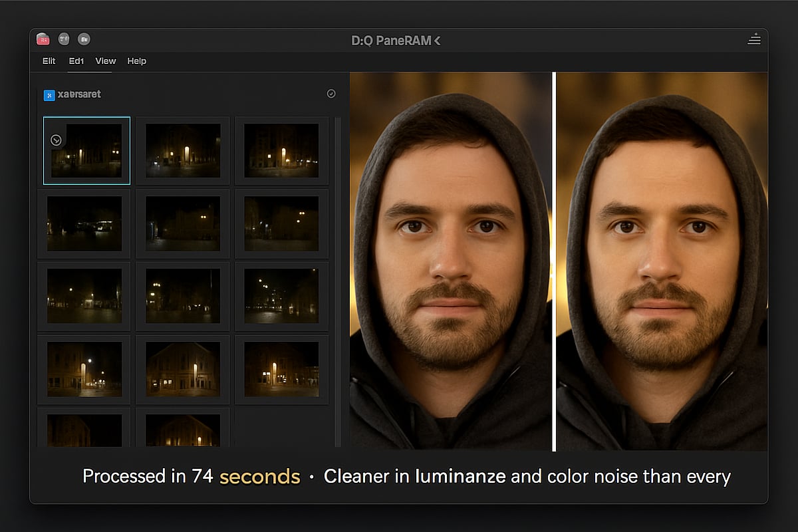798x532 pixels.
Task: Click the circular badge on the selected thumbnail
Action: (57, 140)
